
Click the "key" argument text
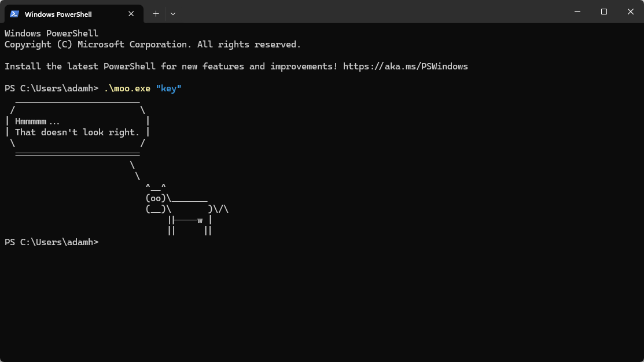point(168,88)
